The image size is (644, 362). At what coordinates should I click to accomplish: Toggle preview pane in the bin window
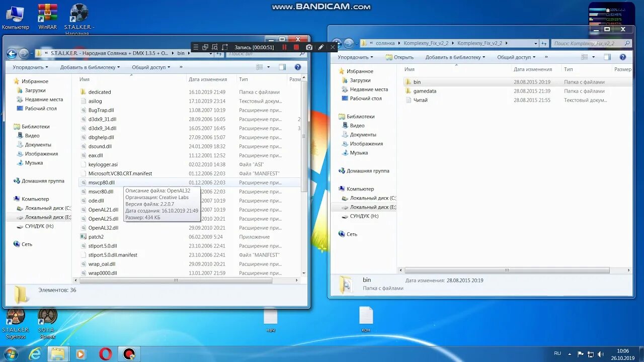tap(282, 67)
